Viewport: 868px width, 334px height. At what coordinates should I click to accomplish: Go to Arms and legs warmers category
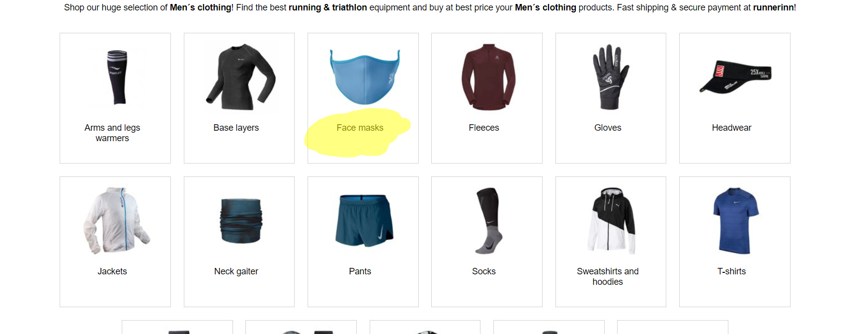[112, 133]
